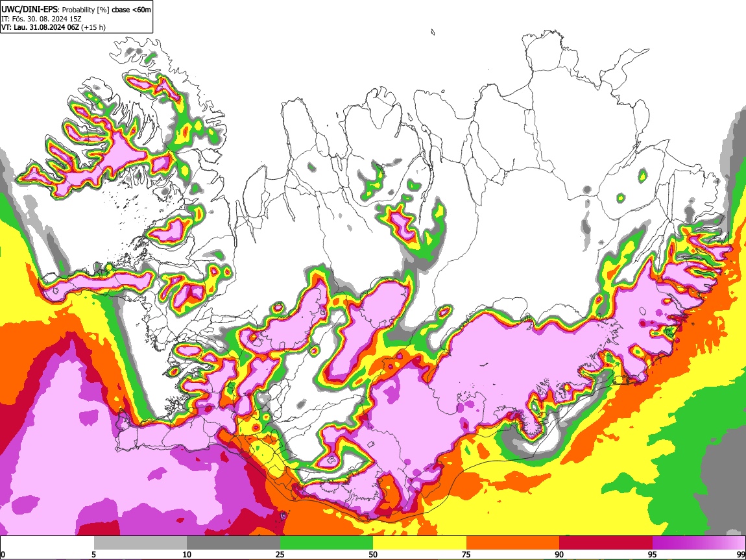Click the 'cbase <60m' label text
746x560 pixels.
point(131,10)
